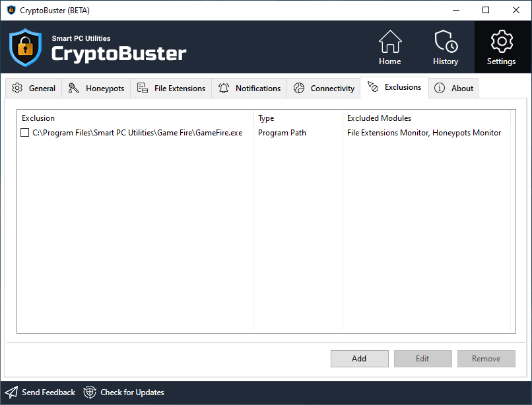Screen dimensions: 532x405
Task: Click the Honeypots tab icon
Action: (x=73, y=88)
